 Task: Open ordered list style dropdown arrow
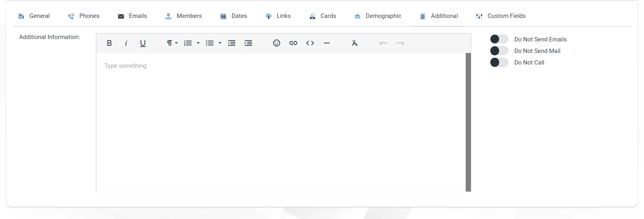[198, 43]
